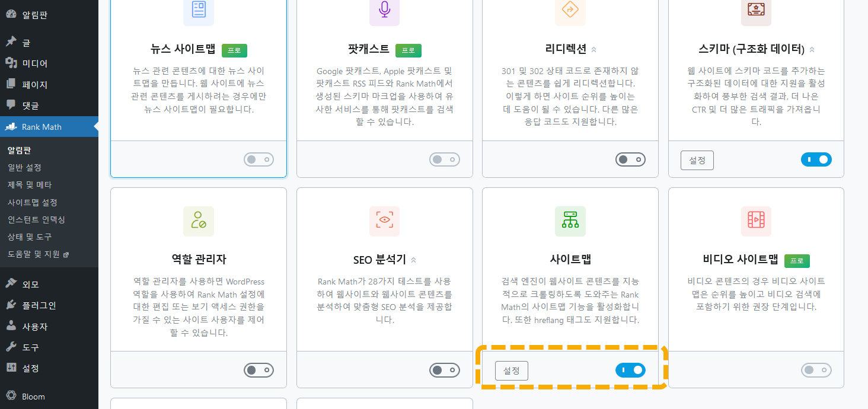Click external link icon beside 도움말 및 지원

pyautogui.click(x=66, y=254)
